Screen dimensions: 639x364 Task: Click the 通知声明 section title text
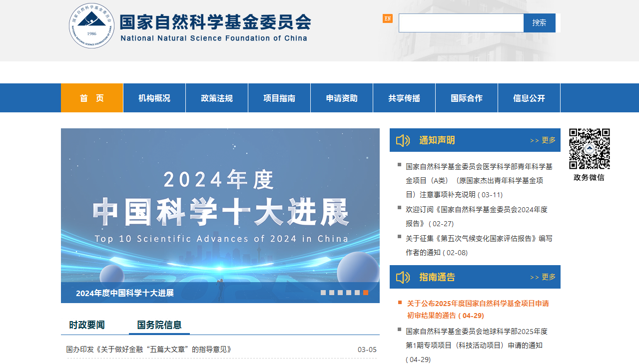click(x=437, y=140)
